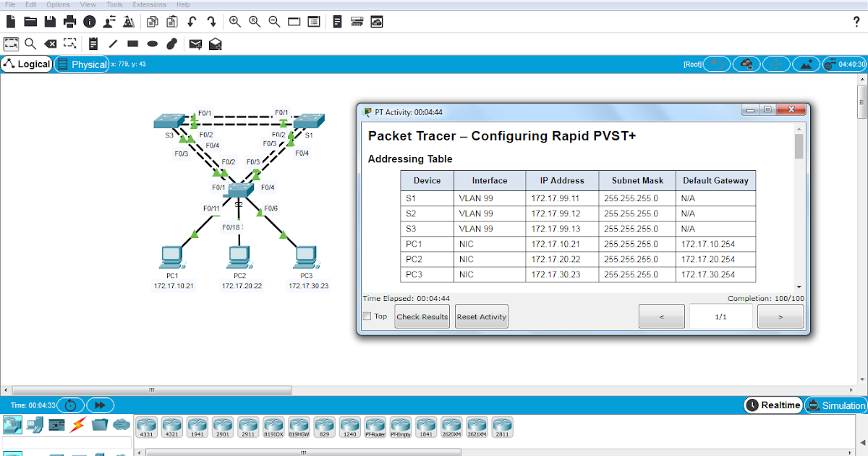Switch to Realtime mode
The height and width of the screenshot is (456, 868).
tap(773, 405)
